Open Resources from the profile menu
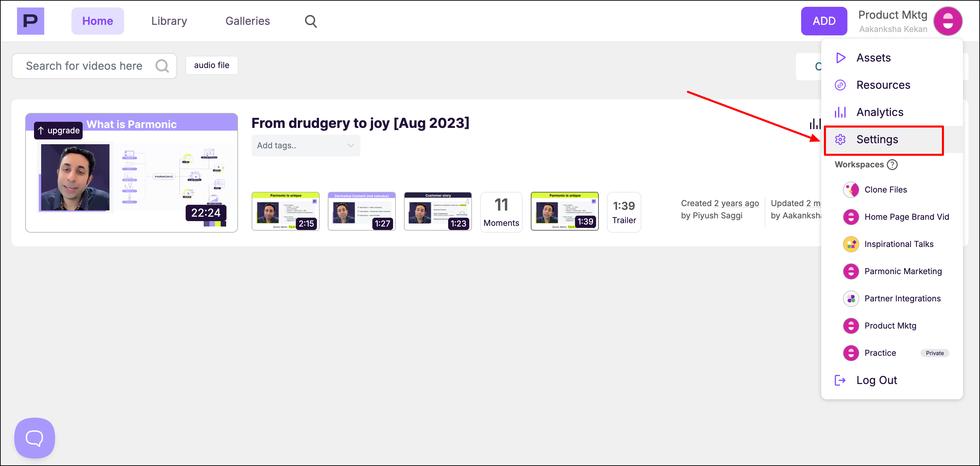This screenshot has width=980, height=466. 883,85
